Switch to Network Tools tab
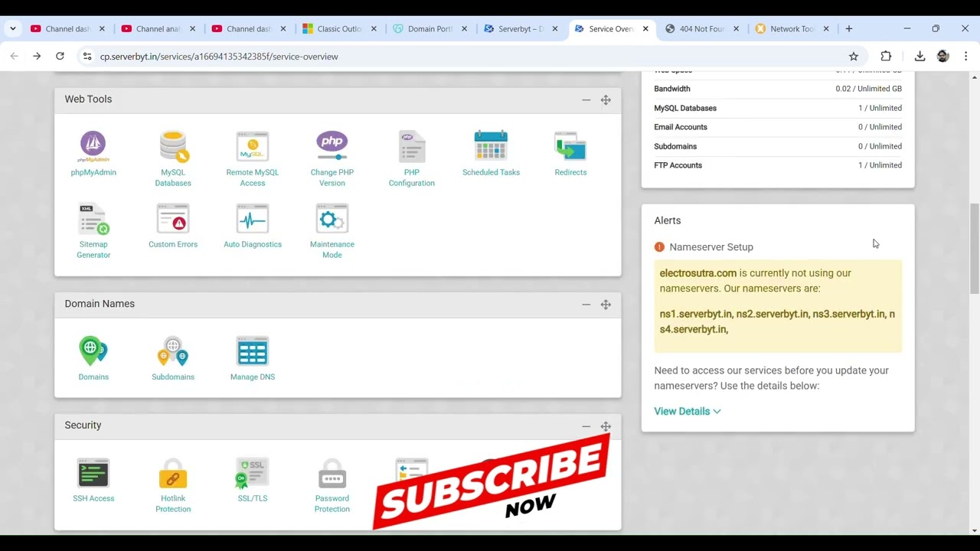 (785, 29)
